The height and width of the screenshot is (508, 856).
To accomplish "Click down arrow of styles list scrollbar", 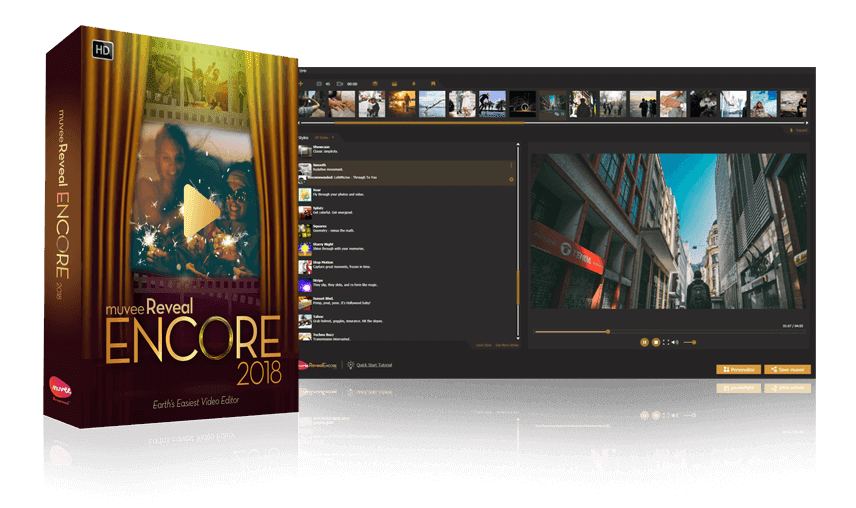I will (x=518, y=338).
